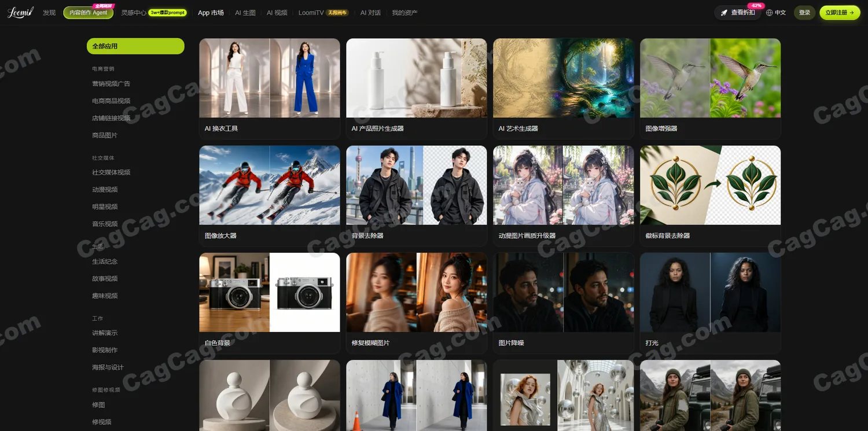Choose the 营销视频广告 category
Screen dimensions: 868x431
coord(111,84)
